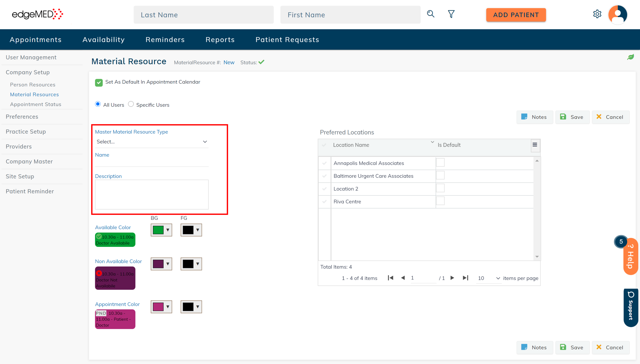Go to first page of locations
The height and width of the screenshot is (364, 640).
click(x=390, y=278)
